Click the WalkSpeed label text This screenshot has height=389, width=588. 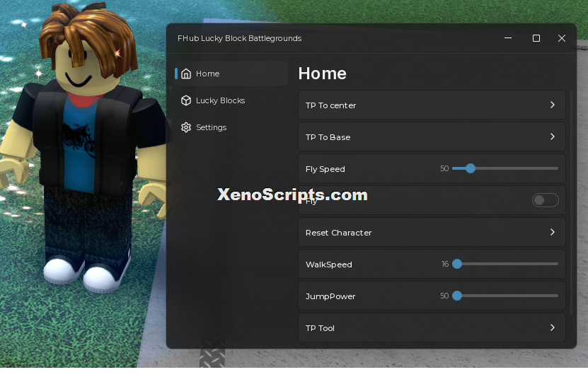tap(329, 265)
